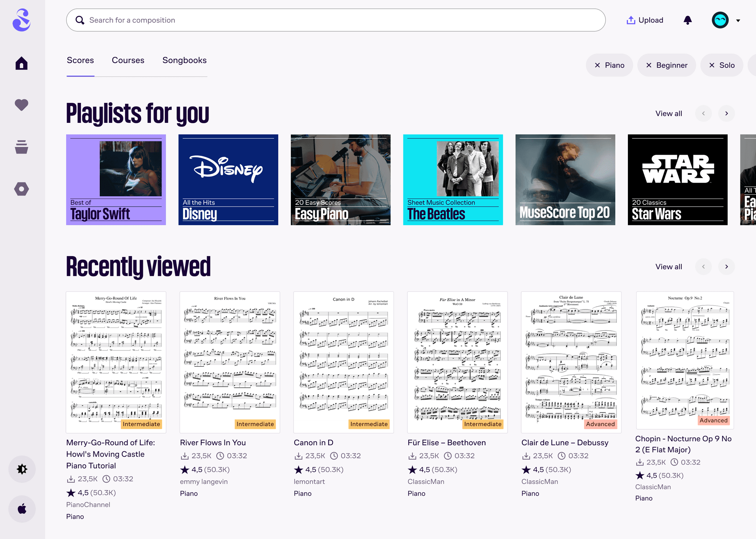Open the MuseScore Top 20 playlist

pyautogui.click(x=566, y=180)
